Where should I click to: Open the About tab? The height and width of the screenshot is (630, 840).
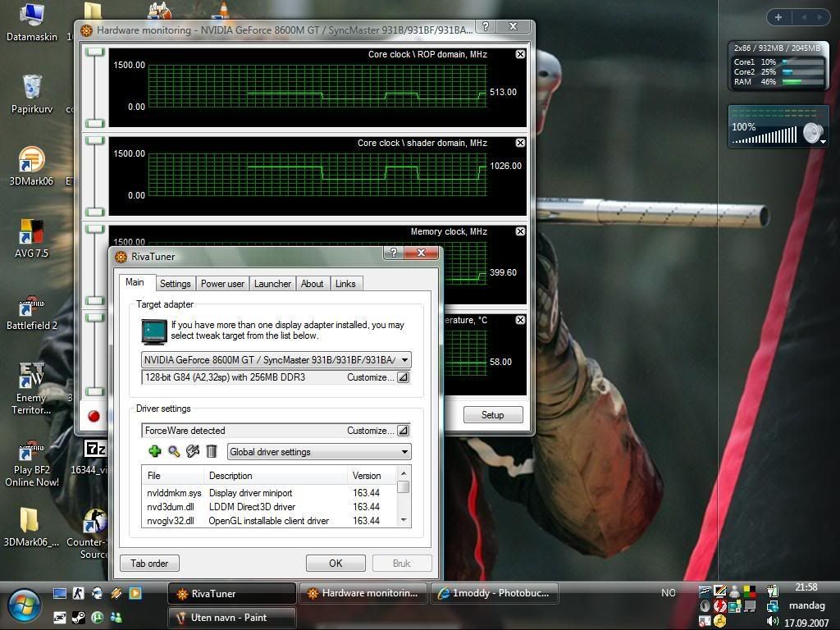click(312, 283)
